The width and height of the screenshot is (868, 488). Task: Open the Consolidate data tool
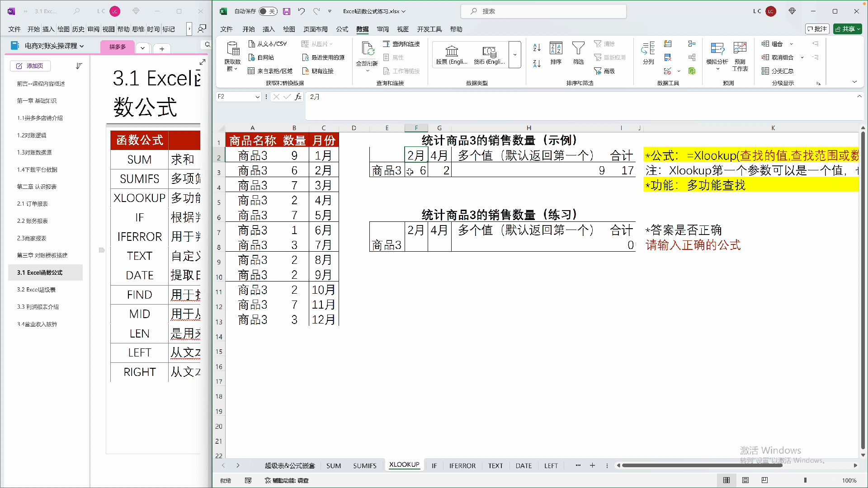[692, 44]
